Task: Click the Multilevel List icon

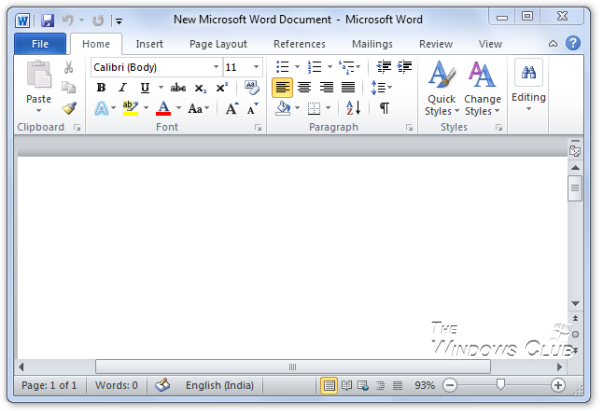Action: coord(347,67)
